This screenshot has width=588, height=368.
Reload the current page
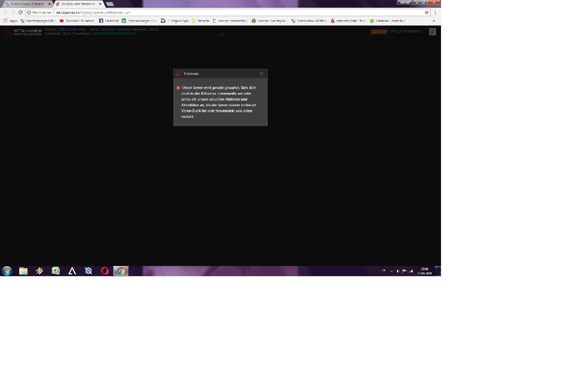point(20,12)
